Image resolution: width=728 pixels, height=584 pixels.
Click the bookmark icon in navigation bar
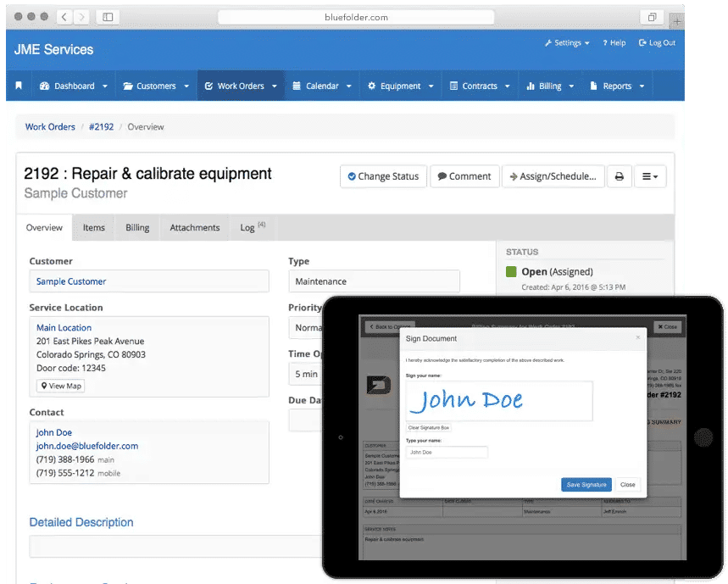[x=19, y=86]
